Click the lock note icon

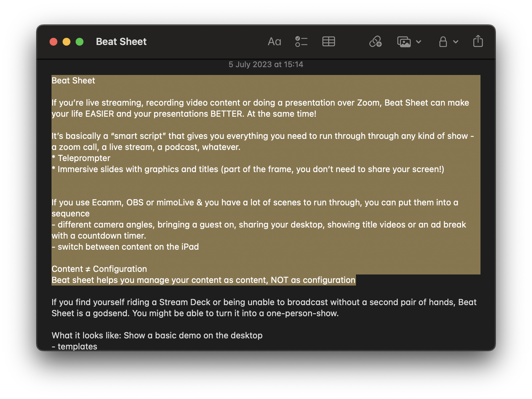point(443,42)
